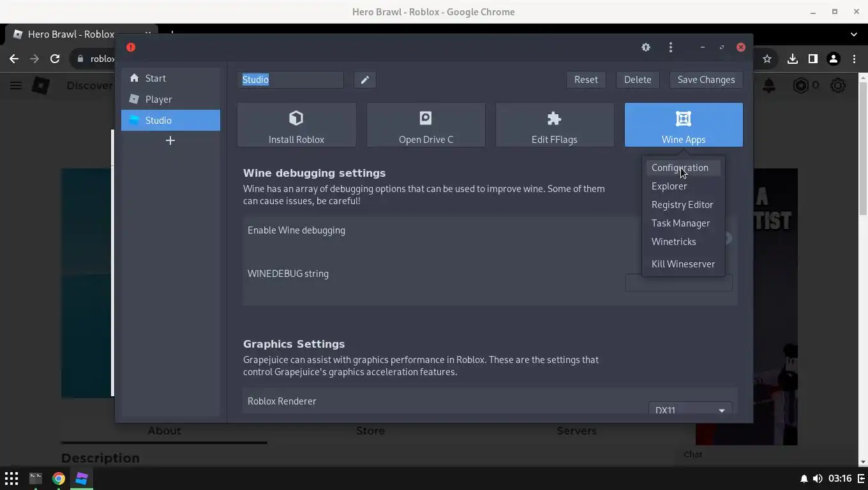868x490 pixels.
Task: Add a new prefix with plus button
Action: [x=170, y=140]
